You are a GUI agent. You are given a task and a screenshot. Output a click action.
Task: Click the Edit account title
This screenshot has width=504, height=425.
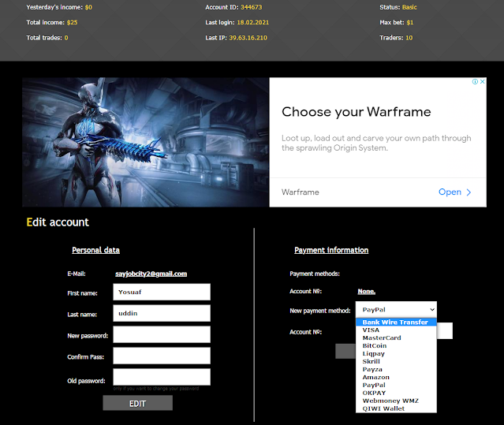coord(58,222)
